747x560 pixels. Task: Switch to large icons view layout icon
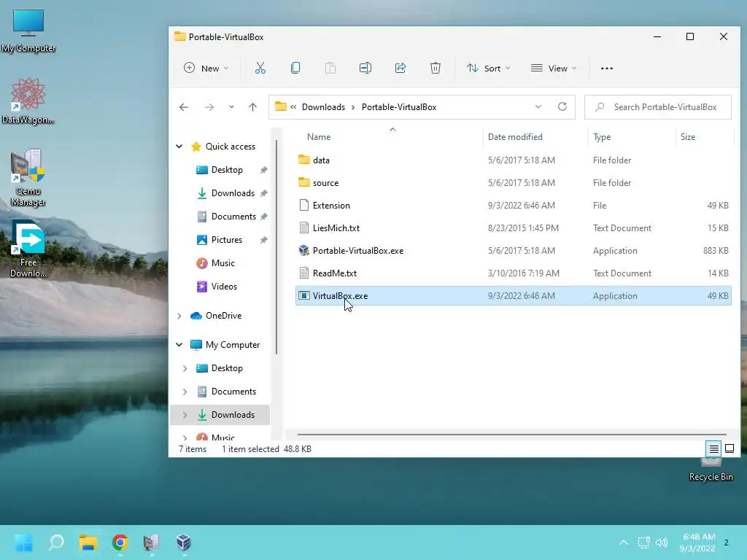(729, 448)
